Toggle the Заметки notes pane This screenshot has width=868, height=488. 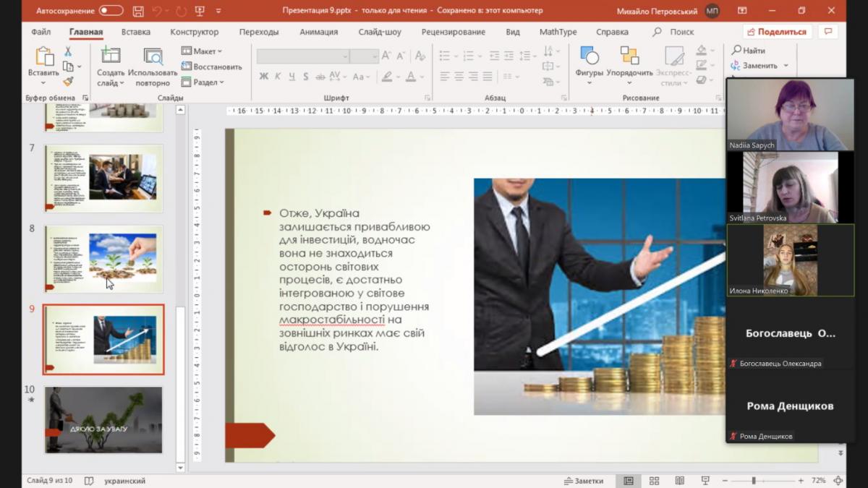pyautogui.click(x=583, y=481)
